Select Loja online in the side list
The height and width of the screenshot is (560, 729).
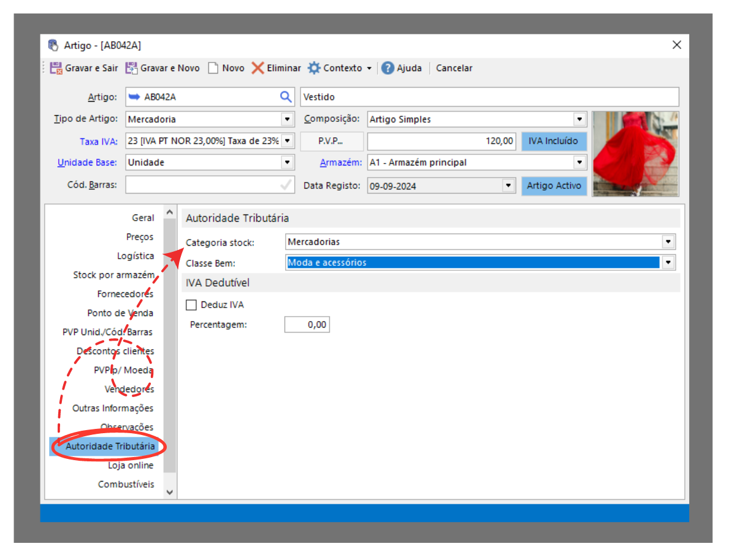click(131, 466)
